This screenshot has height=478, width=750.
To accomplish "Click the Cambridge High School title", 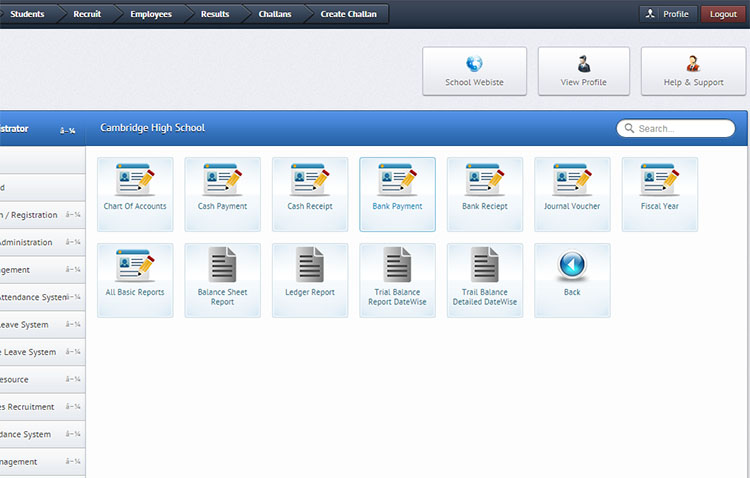I will point(153,128).
